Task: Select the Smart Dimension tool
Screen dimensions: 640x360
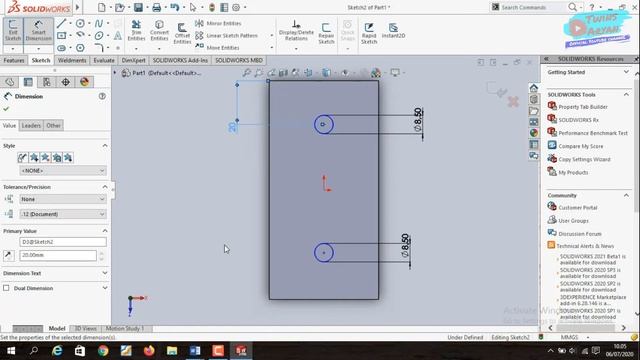Action: pos(38,31)
